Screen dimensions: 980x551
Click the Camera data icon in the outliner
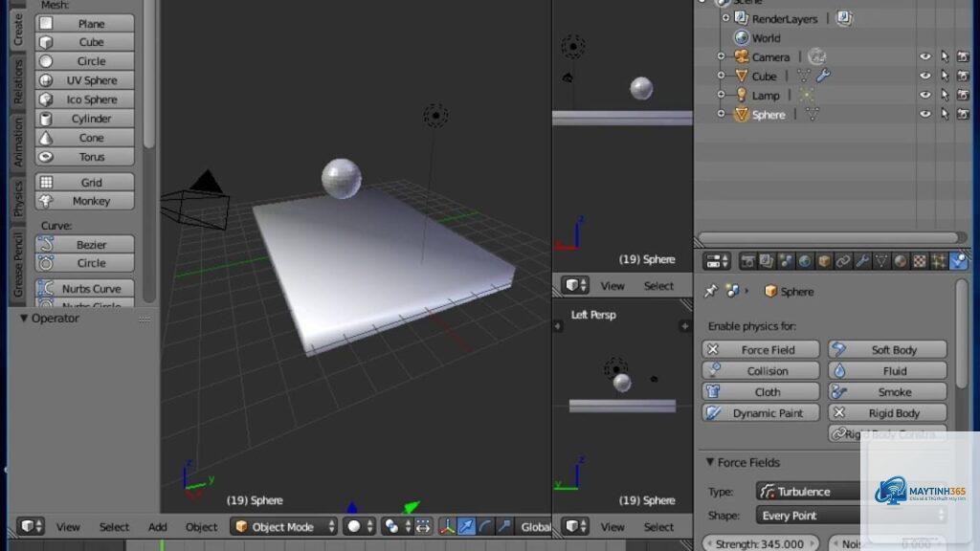[x=817, y=56]
